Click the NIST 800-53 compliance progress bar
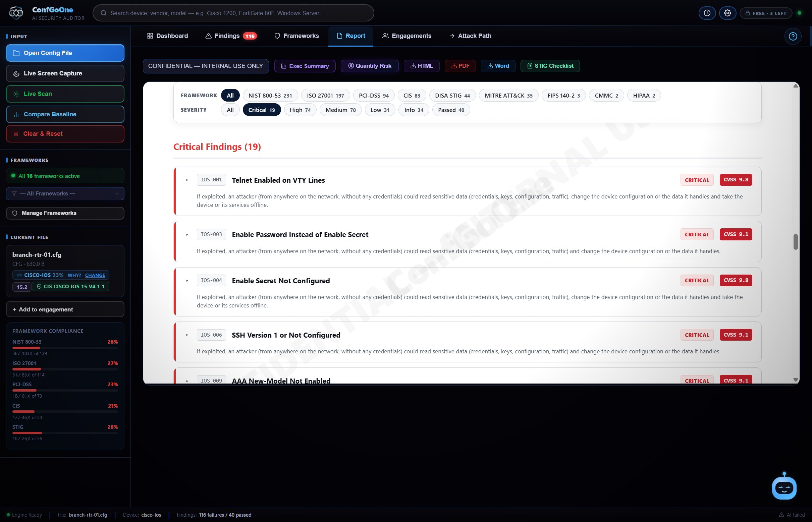Viewport: 812px width, 522px height. 65,348
